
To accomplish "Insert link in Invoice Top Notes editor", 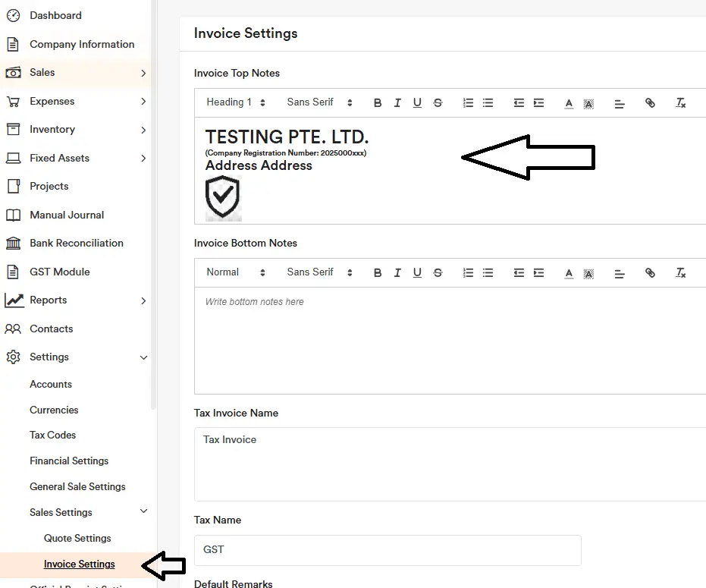I will click(650, 103).
